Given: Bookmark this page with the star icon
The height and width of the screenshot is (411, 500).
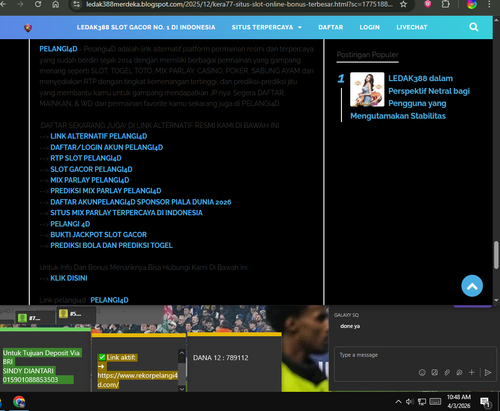Looking at the screenshot, I should (x=403, y=4).
